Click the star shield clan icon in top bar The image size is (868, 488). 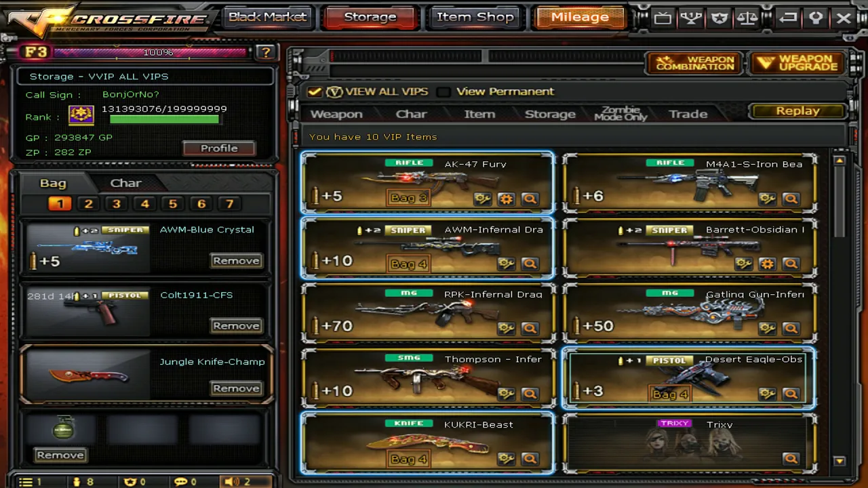click(719, 18)
